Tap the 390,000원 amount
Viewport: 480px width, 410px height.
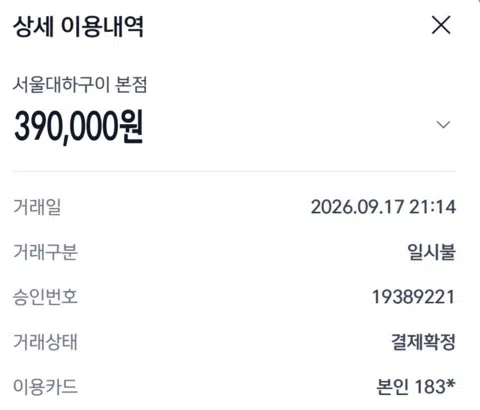[79, 127]
